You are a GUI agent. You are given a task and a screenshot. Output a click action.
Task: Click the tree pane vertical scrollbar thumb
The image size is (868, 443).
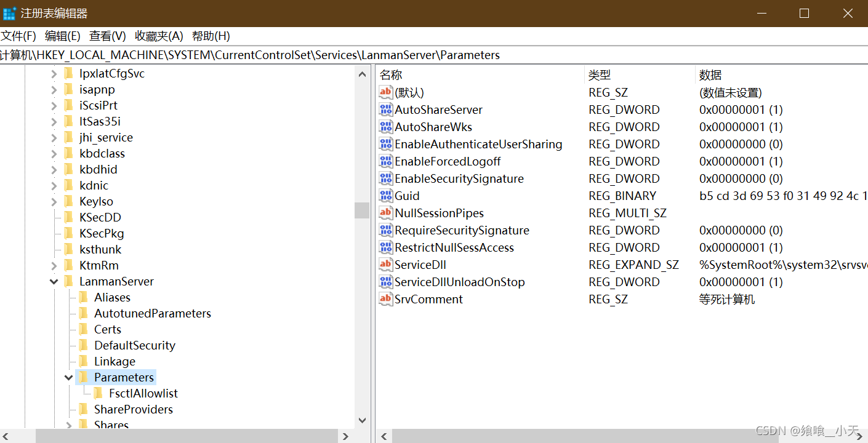(x=362, y=210)
